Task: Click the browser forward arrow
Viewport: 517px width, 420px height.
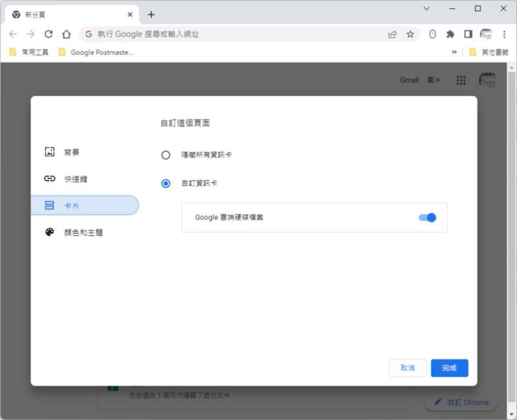Action: [30, 34]
